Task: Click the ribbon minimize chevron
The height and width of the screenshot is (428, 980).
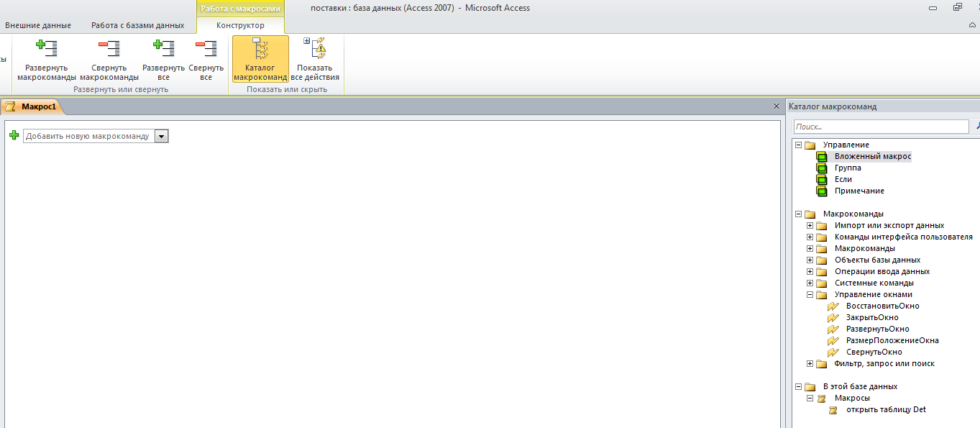Action: pyautogui.click(x=972, y=25)
